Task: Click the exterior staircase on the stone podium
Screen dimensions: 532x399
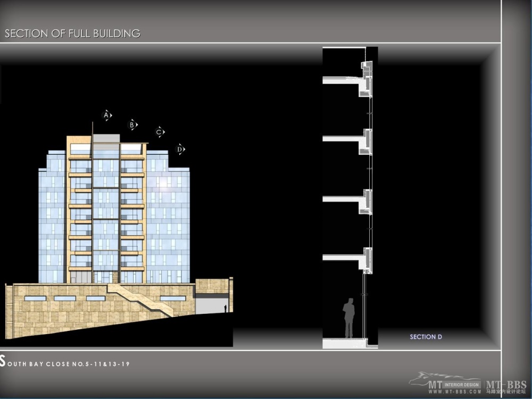Action: click(x=141, y=301)
